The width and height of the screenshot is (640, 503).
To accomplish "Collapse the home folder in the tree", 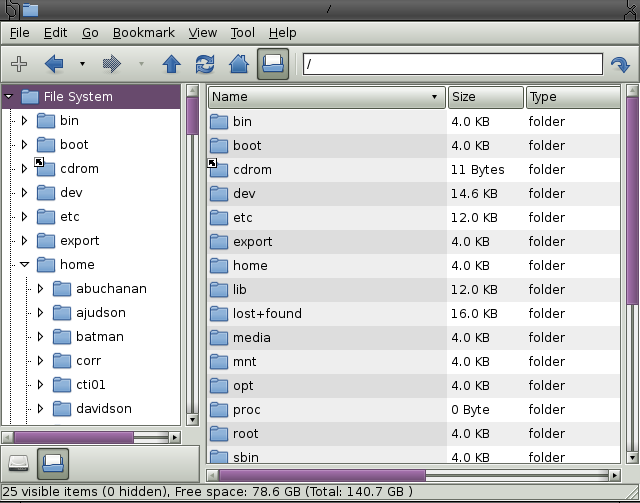I will tap(24, 265).
